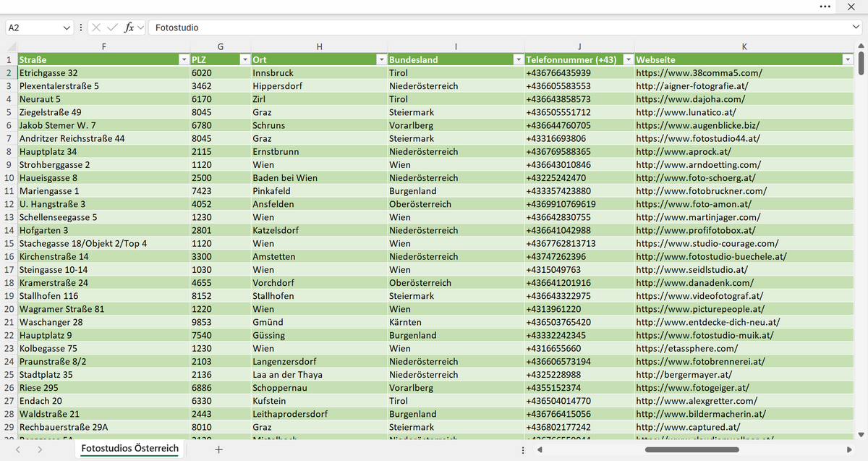Open the Straße column filter dropdown
The image size is (868, 461).
coord(184,59)
